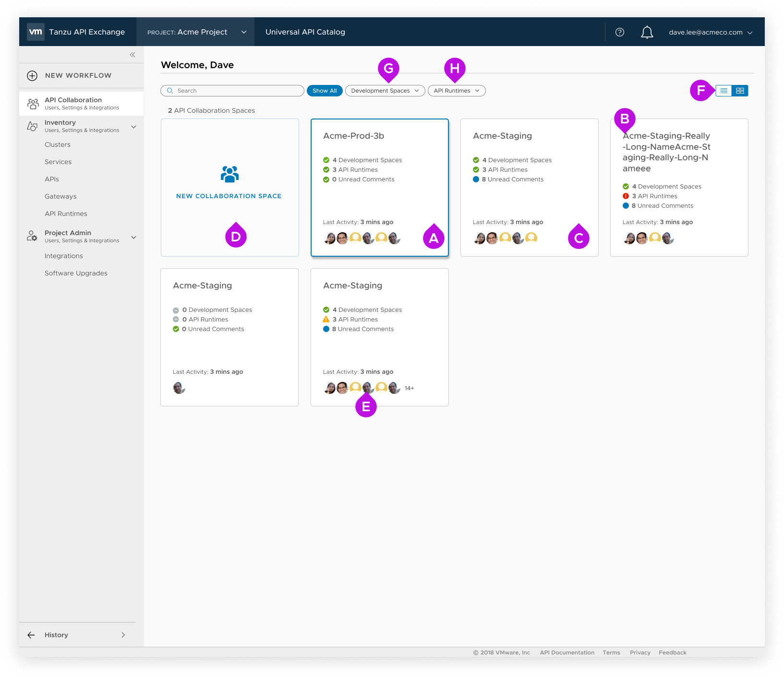Image resolution: width=784 pixels, height=678 pixels.
Task: Open the API Runtimes filter dropdown
Action: [457, 91]
